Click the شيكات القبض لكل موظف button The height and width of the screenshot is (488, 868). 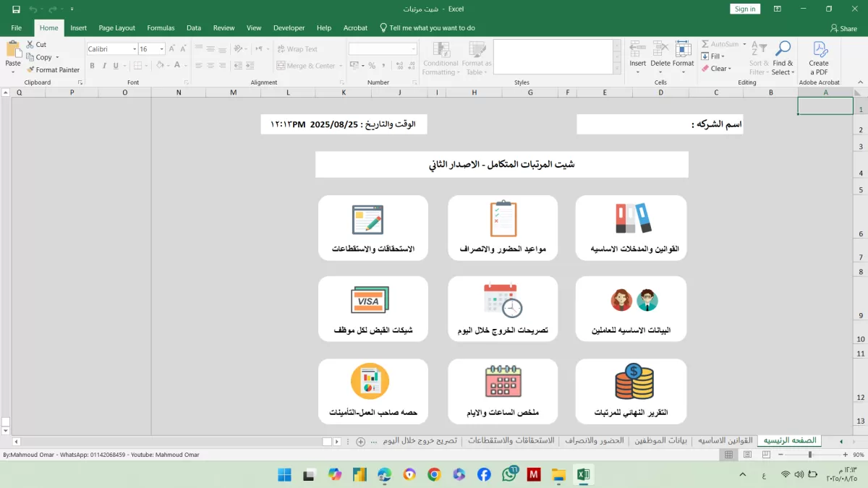click(x=373, y=309)
